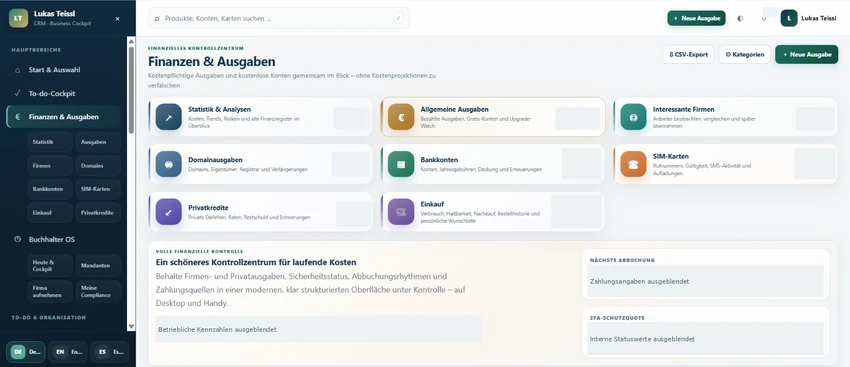Open Meine Compliance sub-item
This screenshot has width=850, height=367.
[x=98, y=291]
